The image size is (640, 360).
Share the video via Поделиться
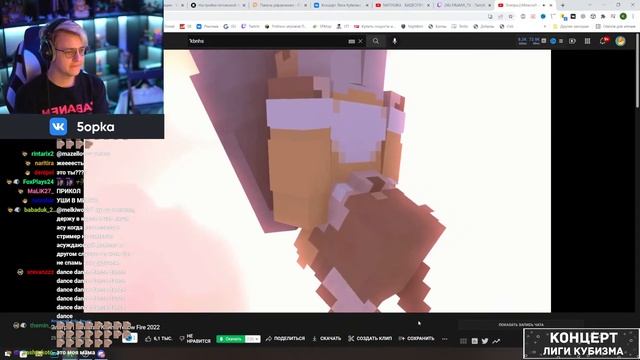pyautogui.click(x=285, y=339)
